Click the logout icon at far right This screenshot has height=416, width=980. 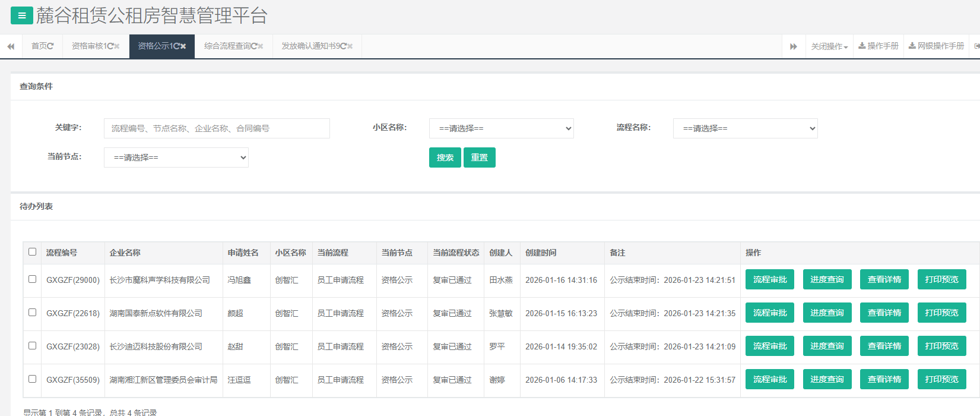pos(976,46)
